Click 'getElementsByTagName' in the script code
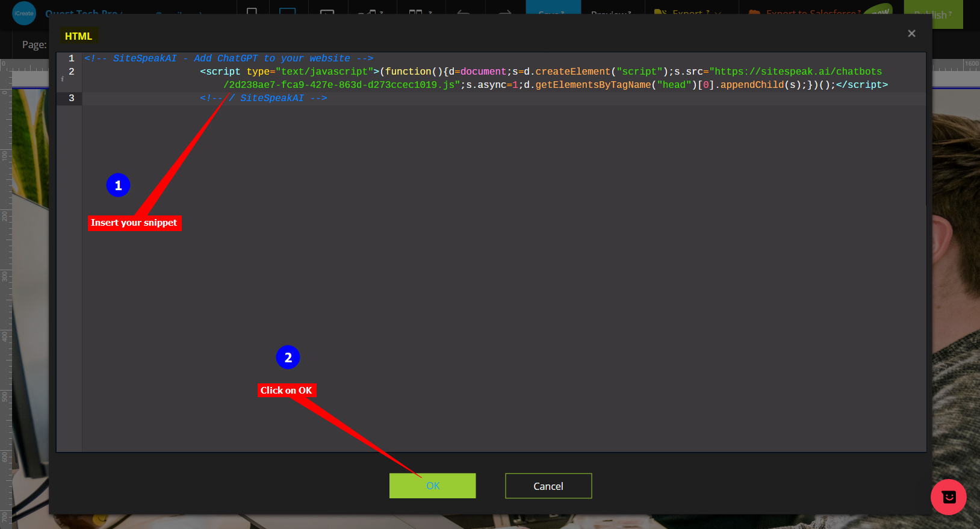 click(x=593, y=85)
